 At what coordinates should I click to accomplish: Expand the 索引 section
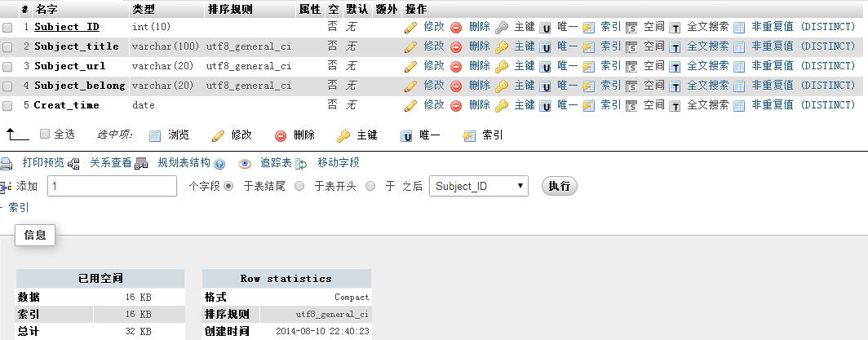(x=19, y=208)
